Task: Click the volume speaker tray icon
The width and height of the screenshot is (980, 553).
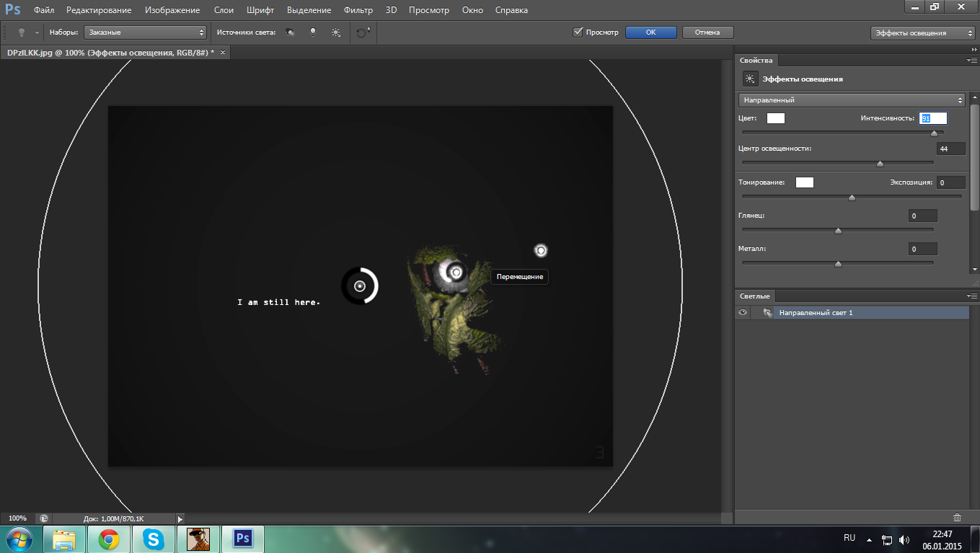Action: [904, 539]
